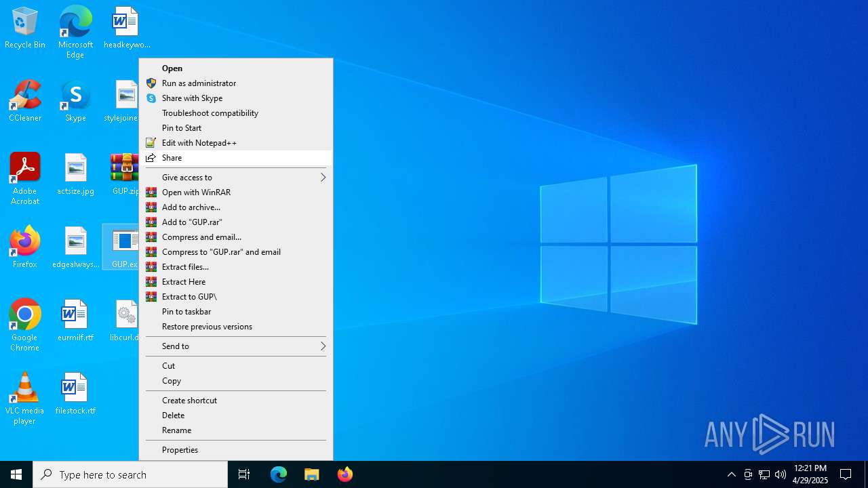This screenshot has height=488, width=868.
Task: Select the actsize.jpg file icon
Action: [75, 174]
